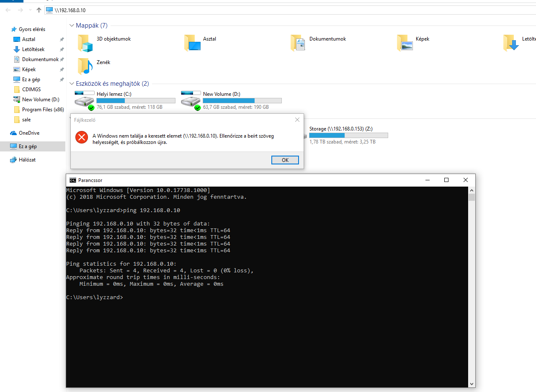The width and height of the screenshot is (536, 392).
Task: Click the Z: Storage usage bar
Action: coord(348,136)
